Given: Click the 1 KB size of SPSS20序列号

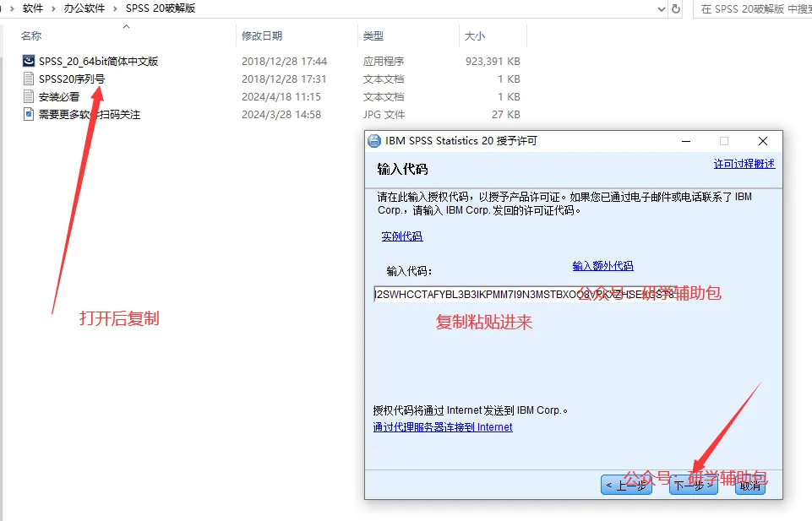Looking at the screenshot, I should [x=509, y=79].
